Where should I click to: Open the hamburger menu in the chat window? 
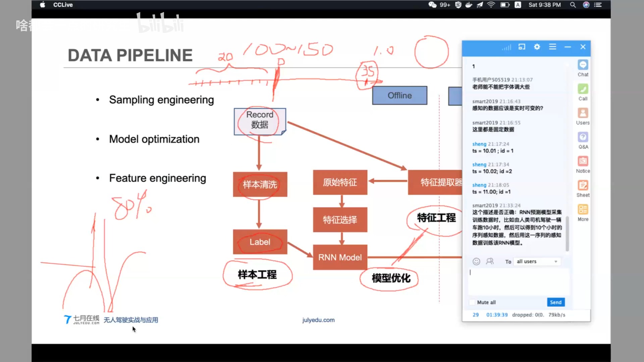[552, 47]
